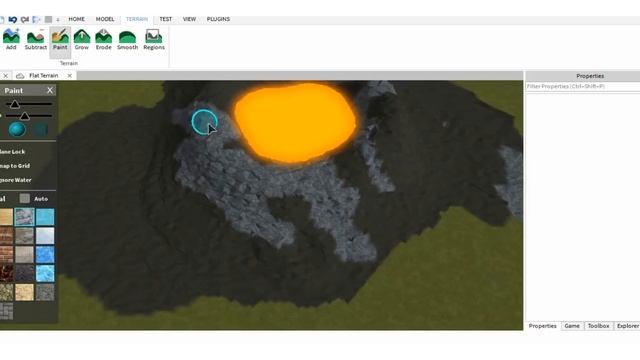
Task: Pick the bright blue material in third row
Action: 45,255
